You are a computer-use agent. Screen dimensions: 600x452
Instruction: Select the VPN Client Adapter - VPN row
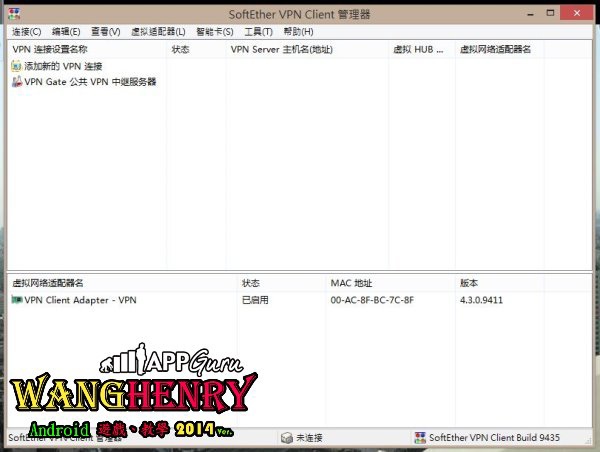(299, 300)
